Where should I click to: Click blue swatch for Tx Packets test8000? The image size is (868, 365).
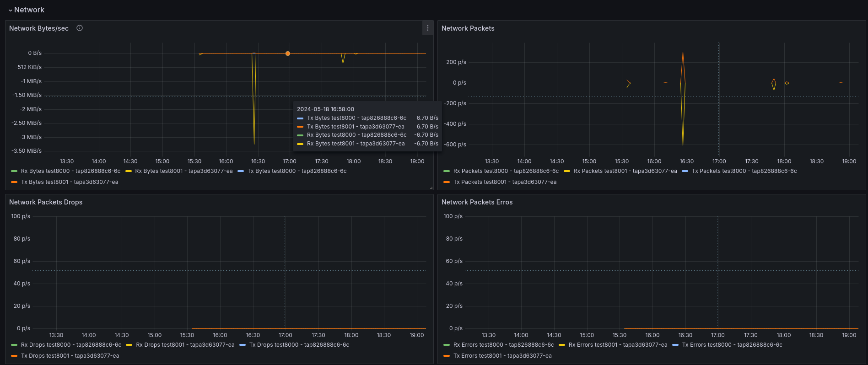point(685,171)
